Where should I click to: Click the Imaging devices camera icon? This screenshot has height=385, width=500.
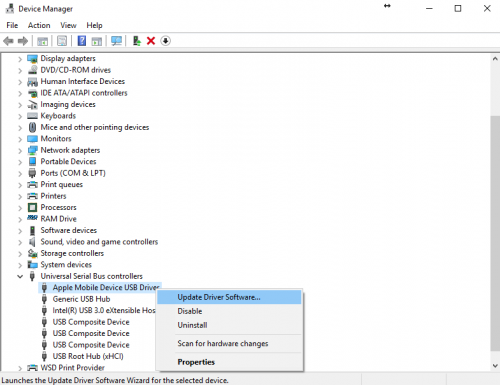point(32,105)
